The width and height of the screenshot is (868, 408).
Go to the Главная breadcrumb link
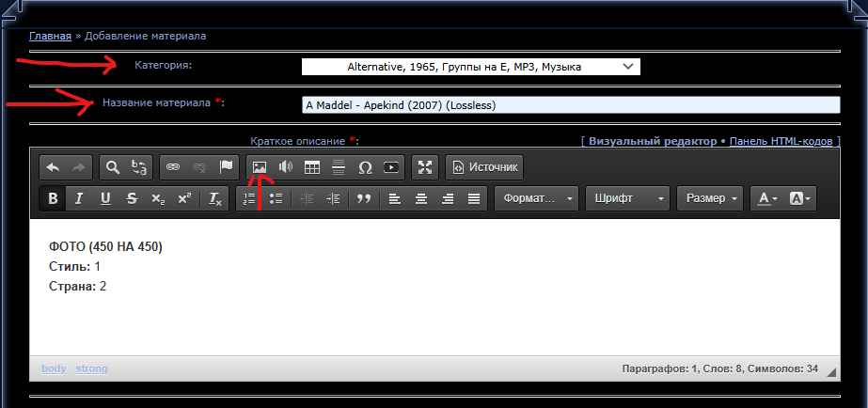pos(50,36)
